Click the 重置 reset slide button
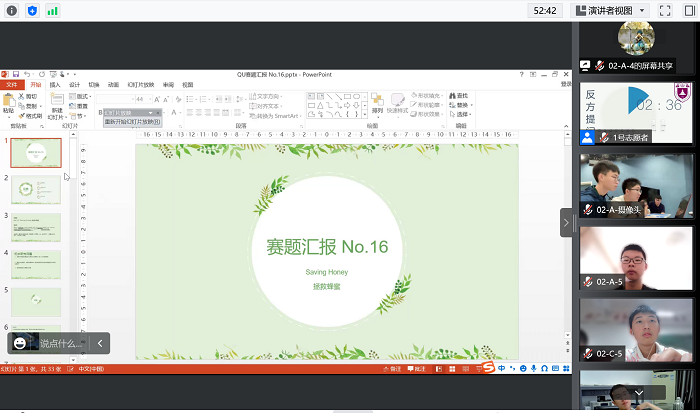Viewport: 700px width, 413px height. (x=79, y=106)
